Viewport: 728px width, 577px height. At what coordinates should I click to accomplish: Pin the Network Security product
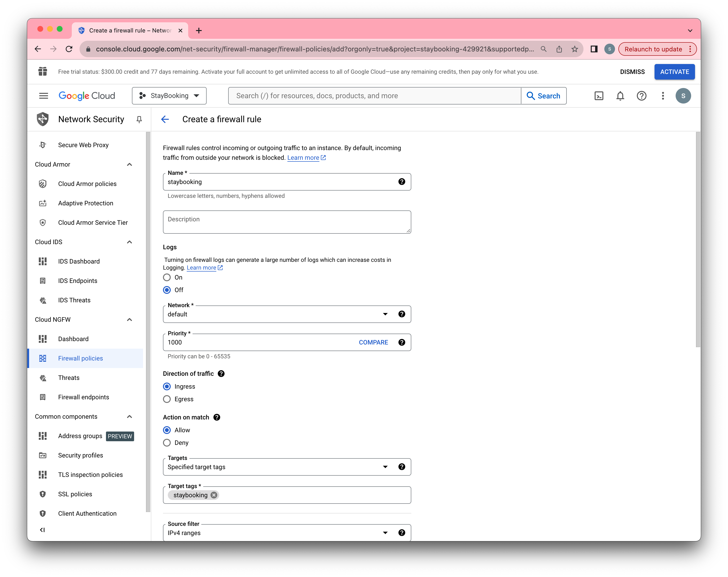139,120
